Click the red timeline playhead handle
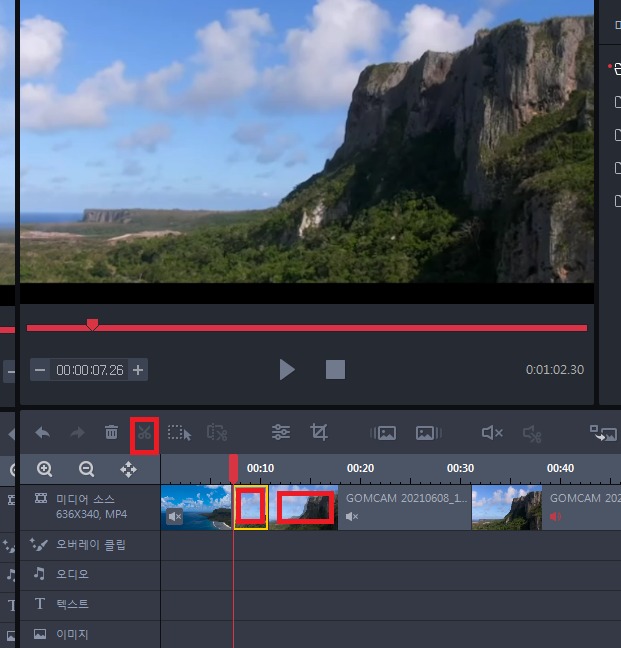This screenshot has height=648, width=621. pyautogui.click(x=233, y=468)
